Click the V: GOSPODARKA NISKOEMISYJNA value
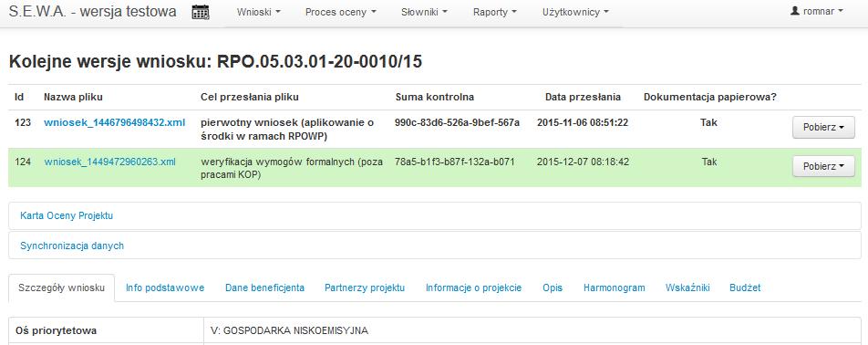 click(290, 330)
